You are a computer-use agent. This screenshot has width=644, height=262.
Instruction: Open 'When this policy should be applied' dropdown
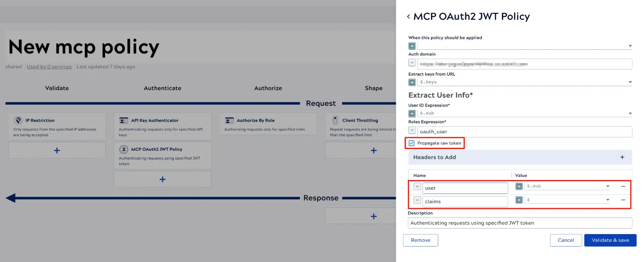click(630, 46)
